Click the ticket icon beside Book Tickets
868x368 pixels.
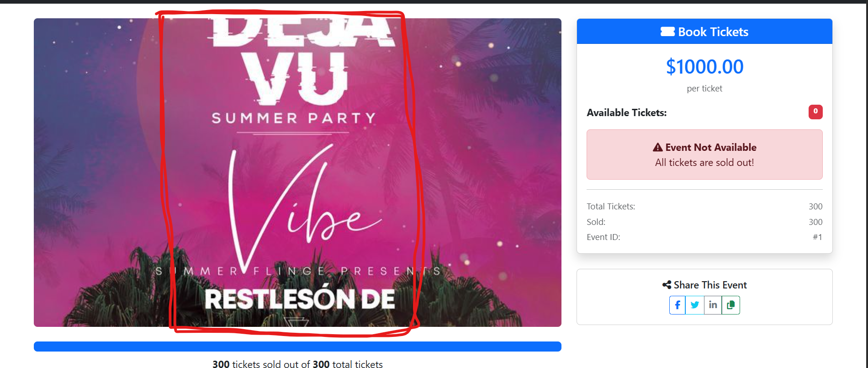coord(667,32)
